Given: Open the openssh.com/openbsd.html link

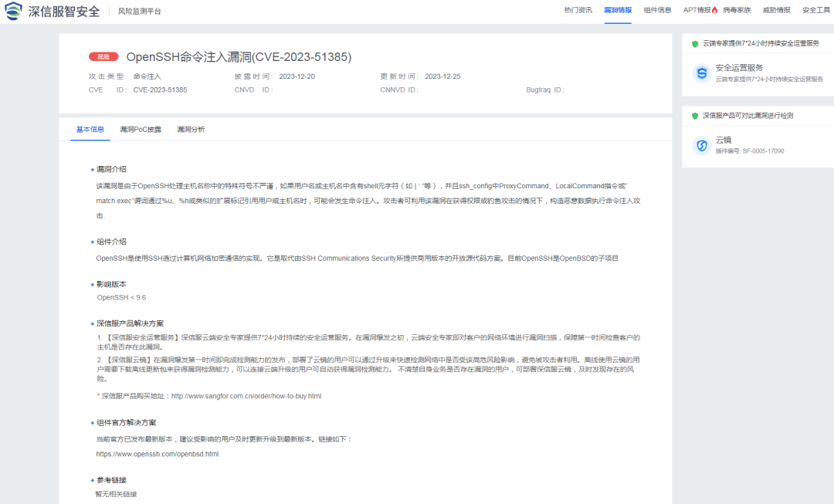Looking at the screenshot, I should [158, 454].
